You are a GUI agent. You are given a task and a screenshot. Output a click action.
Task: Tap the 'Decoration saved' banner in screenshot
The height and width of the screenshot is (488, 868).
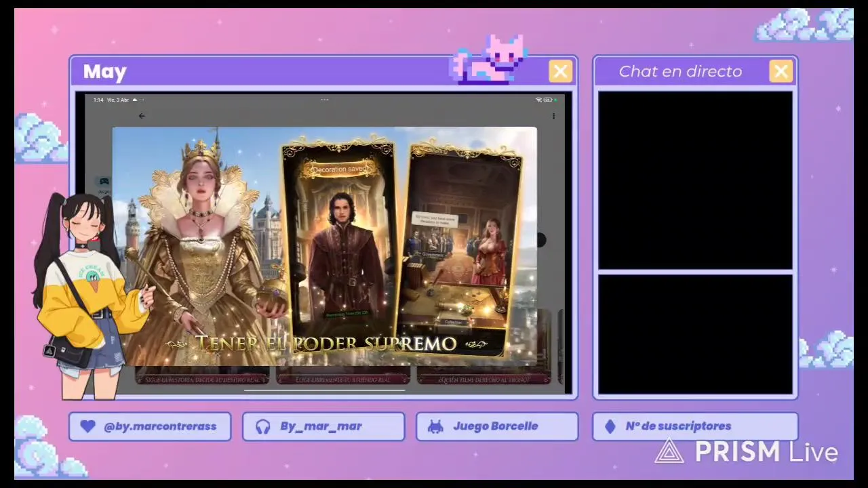pyautogui.click(x=340, y=169)
